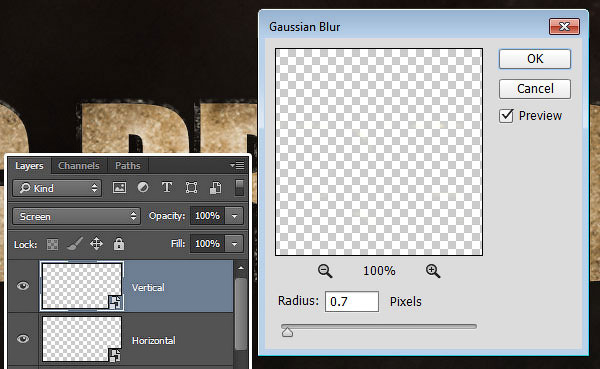Open the Screen blend mode dropdown
The height and width of the screenshot is (369, 600).
click(77, 216)
